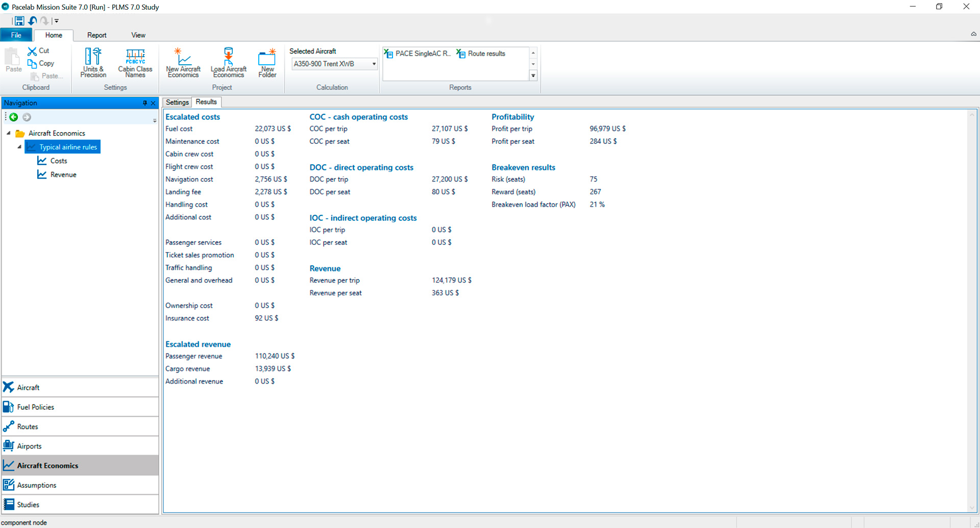This screenshot has width=980, height=528.
Task: Open the Route results report
Action: click(481, 54)
